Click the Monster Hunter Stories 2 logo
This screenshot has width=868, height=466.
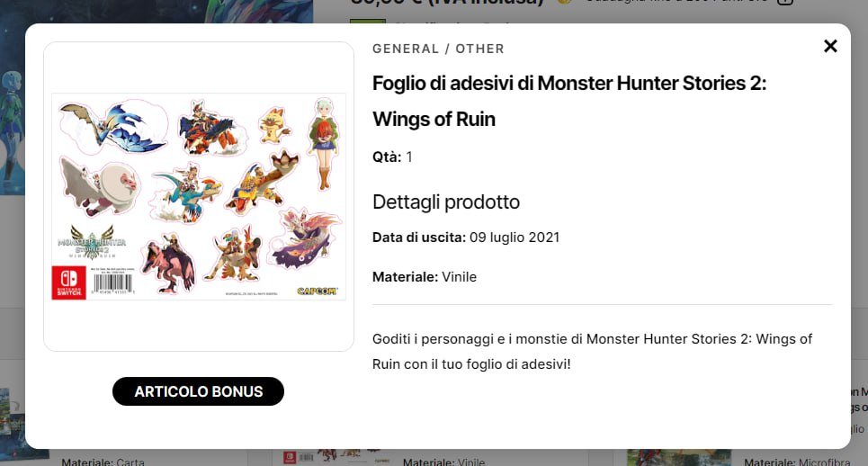(92, 243)
